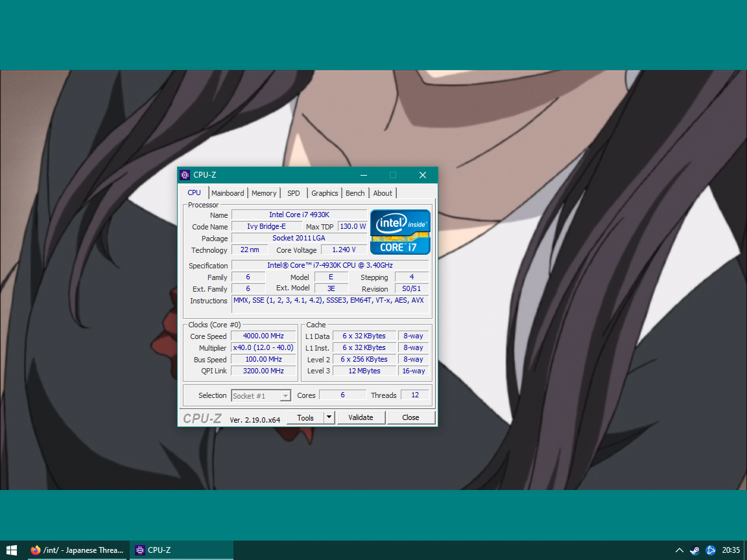
Task: Click the Revision value S0/S1
Action: (412, 288)
